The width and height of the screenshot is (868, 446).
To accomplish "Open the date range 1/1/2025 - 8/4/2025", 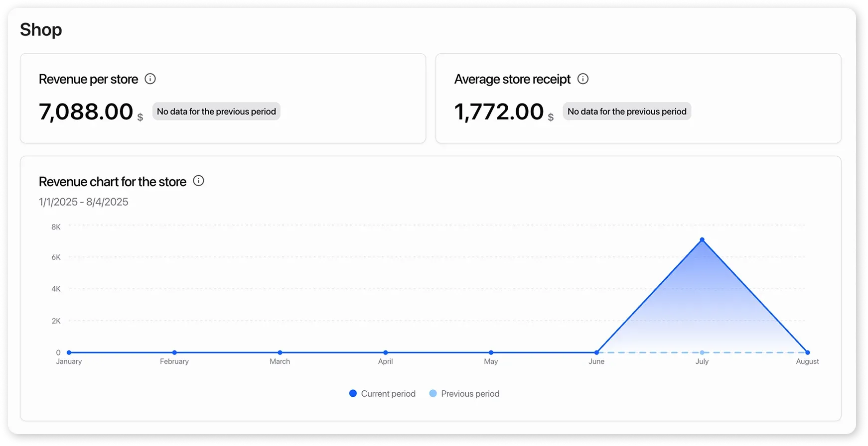I will [83, 202].
